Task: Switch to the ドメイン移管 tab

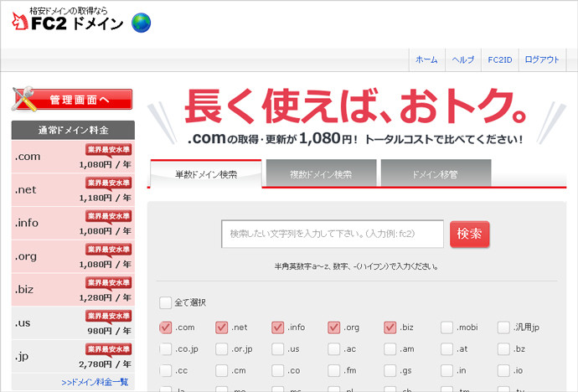Action: pos(436,174)
